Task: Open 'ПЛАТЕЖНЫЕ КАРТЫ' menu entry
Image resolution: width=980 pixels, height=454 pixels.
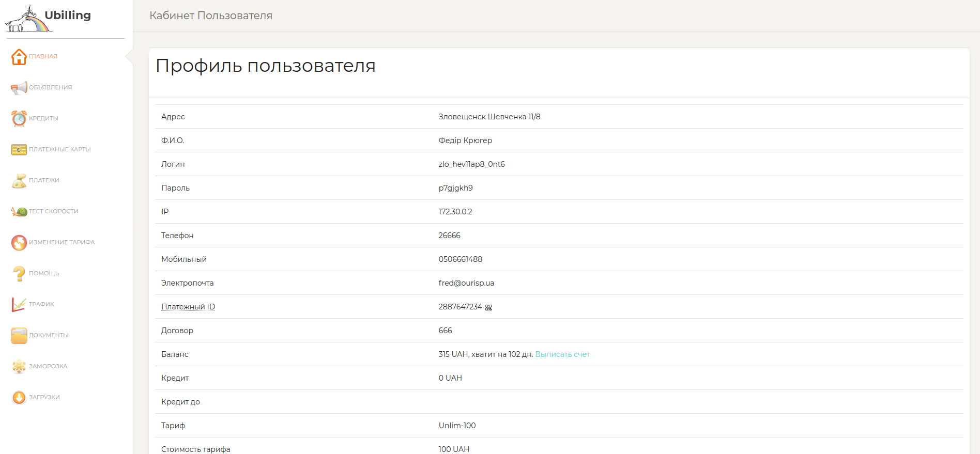Action: pyautogui.click(x=60, y=149)
